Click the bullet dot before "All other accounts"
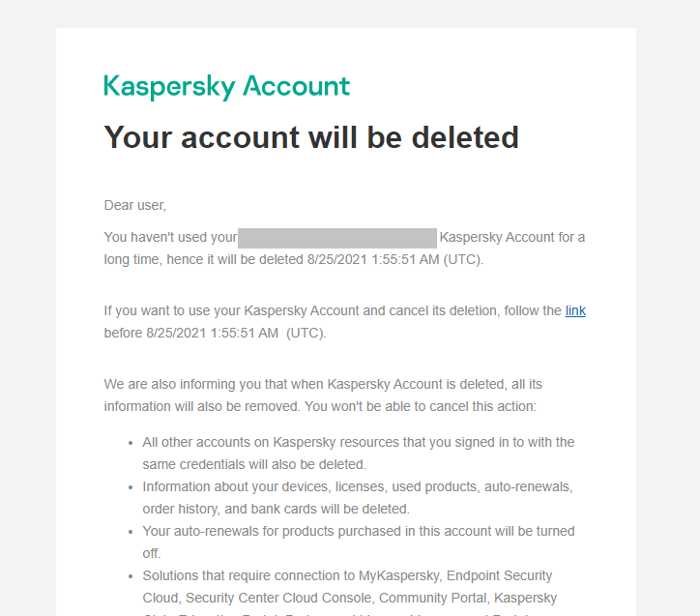 [131, 443]
